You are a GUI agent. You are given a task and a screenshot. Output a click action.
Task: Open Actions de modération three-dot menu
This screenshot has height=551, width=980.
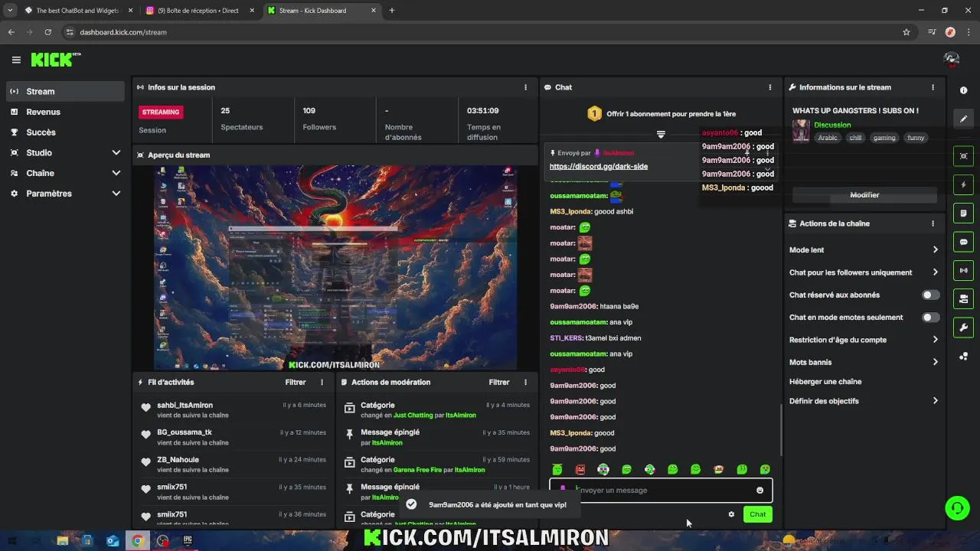click(525, 382)
